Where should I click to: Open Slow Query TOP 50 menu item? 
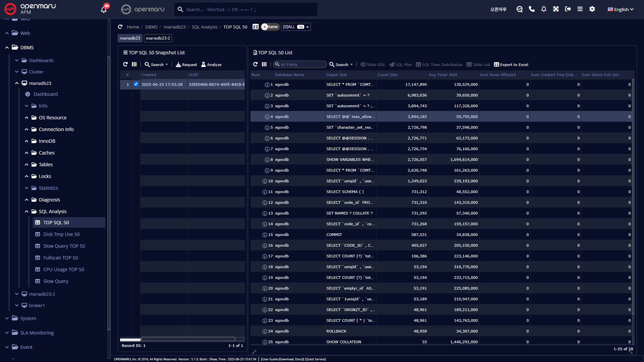point(64,246)
